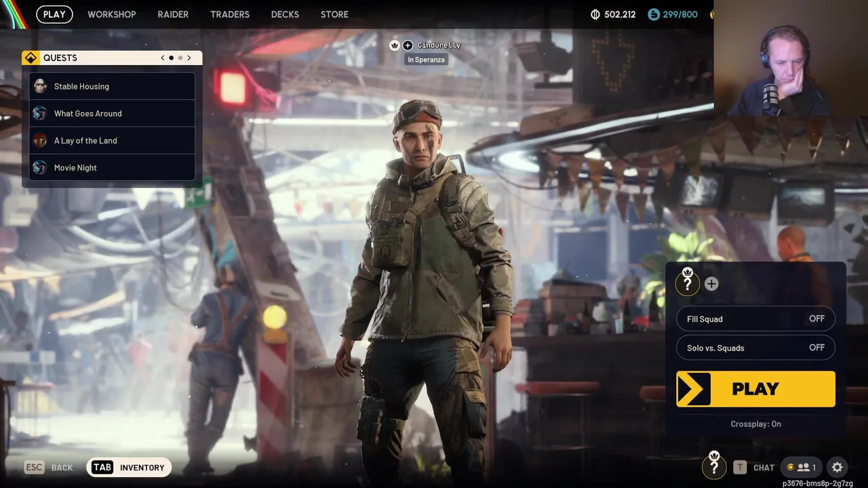Open the yellow Quests diamond icon

pyautogui.click(x=31, y=58)
